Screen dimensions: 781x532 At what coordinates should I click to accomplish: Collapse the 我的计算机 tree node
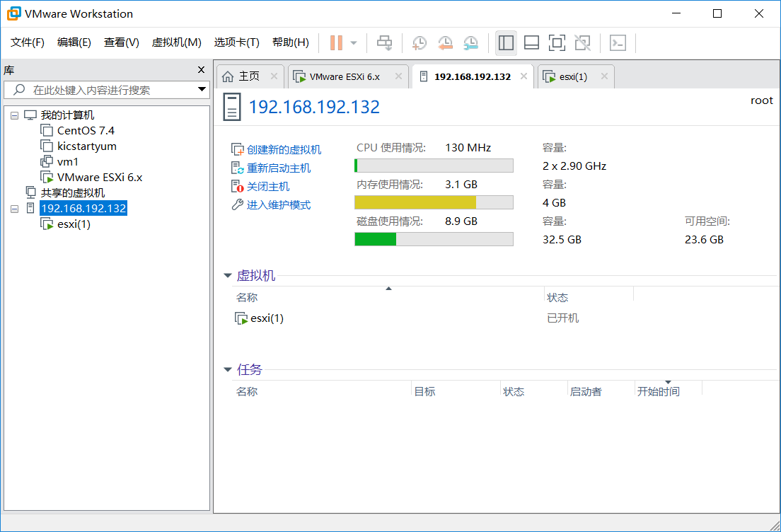[x=14, y=115]
